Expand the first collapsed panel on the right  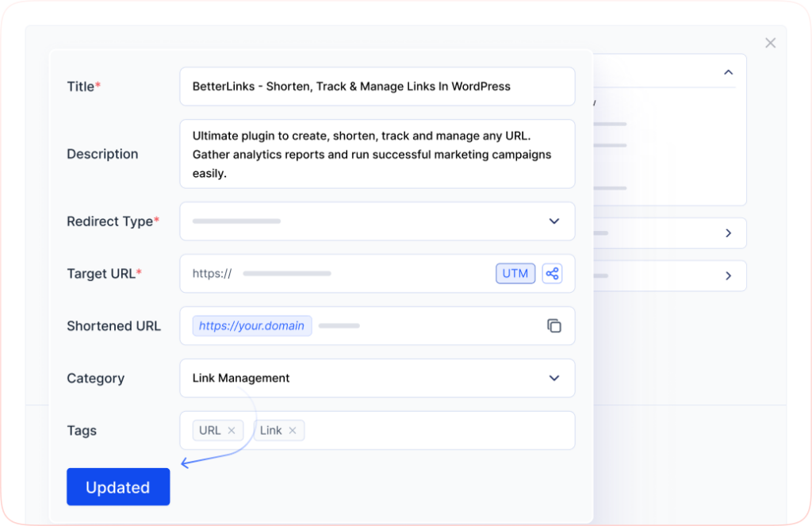(727, 232)
